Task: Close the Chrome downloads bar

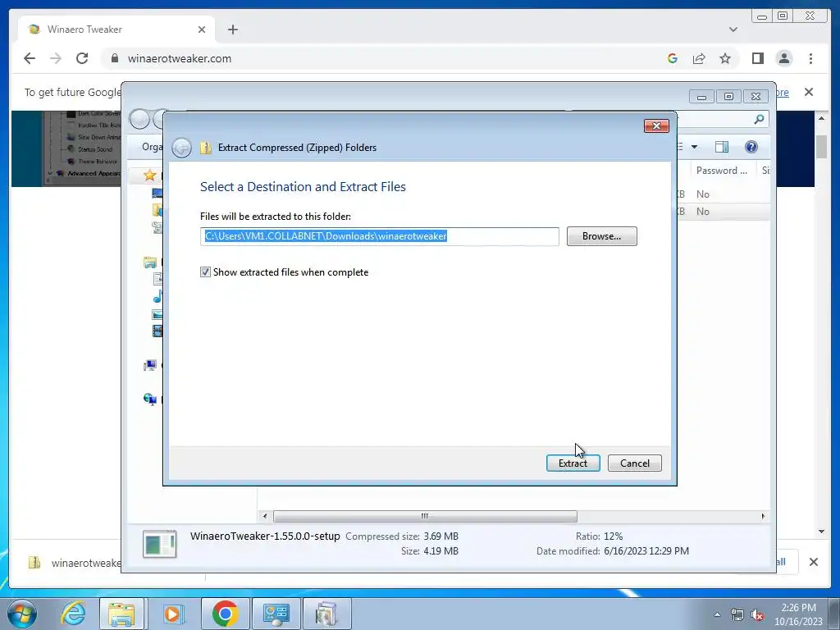Action: (813, 562)
